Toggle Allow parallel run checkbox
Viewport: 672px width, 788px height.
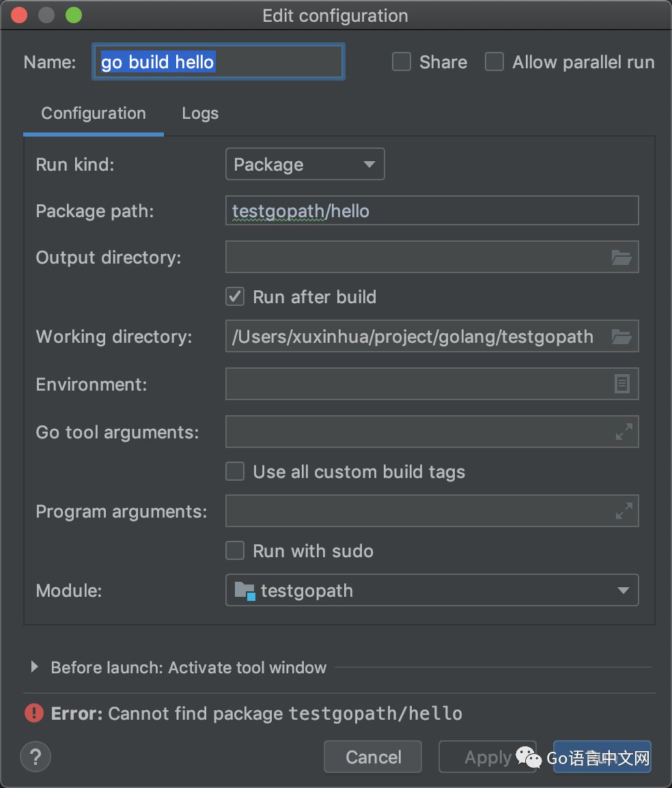click(494, 62)
